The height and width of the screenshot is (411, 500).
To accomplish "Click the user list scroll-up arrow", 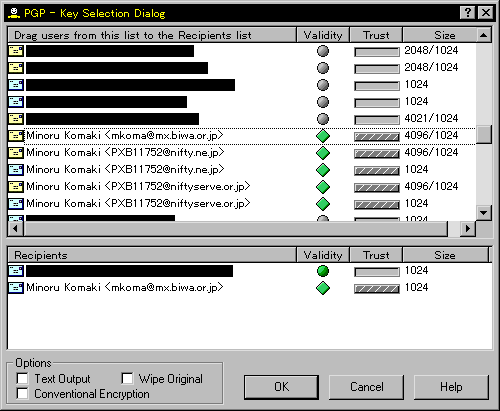I will pos(484,35).
